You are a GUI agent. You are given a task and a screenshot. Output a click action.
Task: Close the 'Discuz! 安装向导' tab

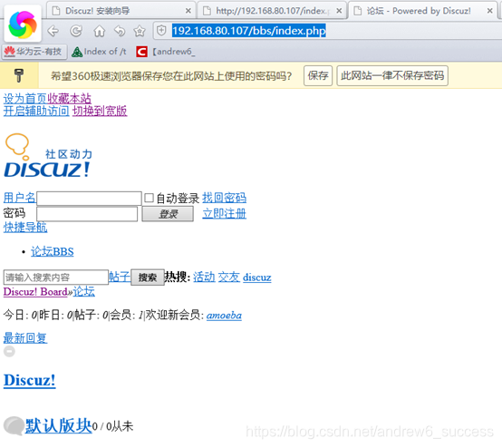[x=188, y=11]
